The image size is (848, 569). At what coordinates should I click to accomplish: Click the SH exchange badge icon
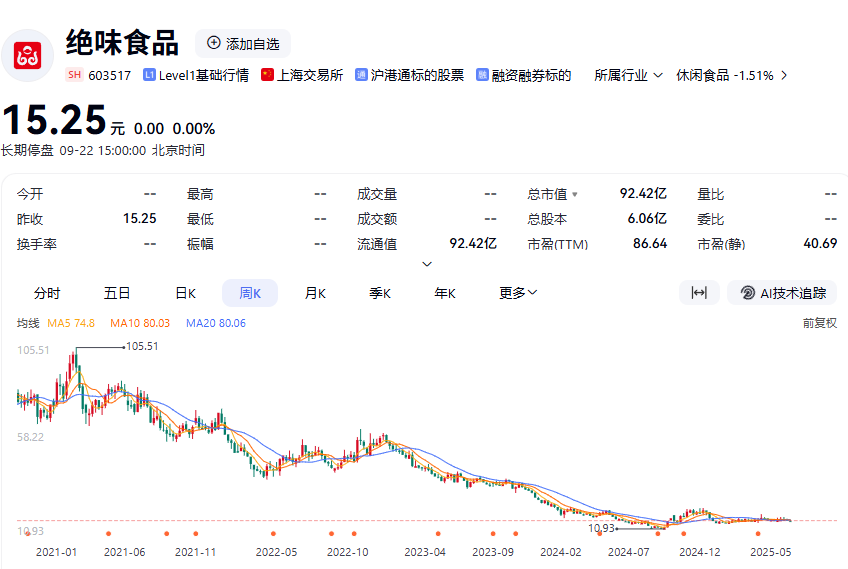[x=75, y=75]
